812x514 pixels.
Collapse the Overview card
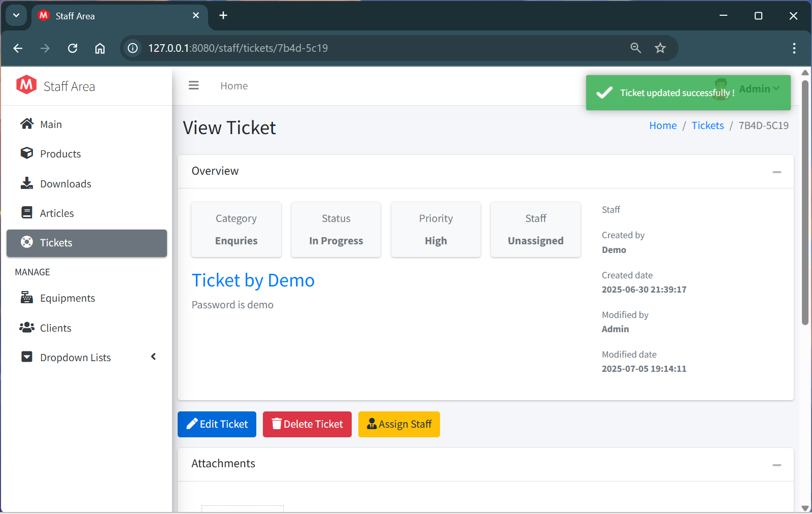point(776,172)
